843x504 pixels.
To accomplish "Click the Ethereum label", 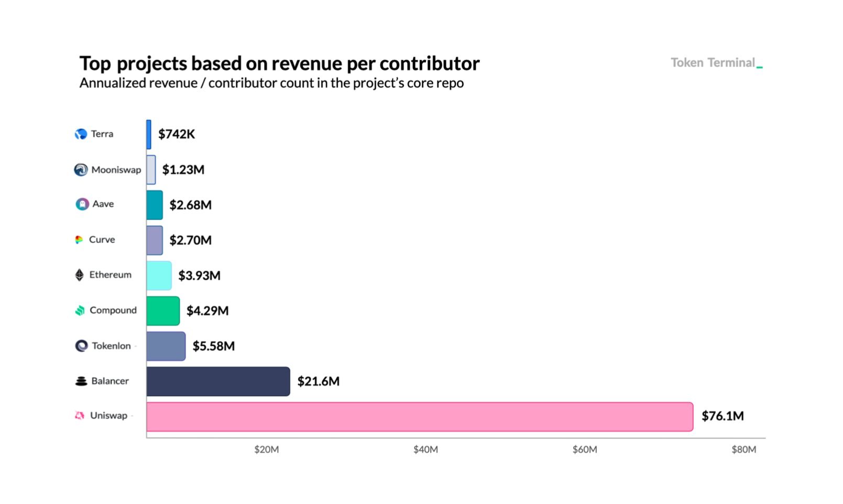I will (111, 275).
